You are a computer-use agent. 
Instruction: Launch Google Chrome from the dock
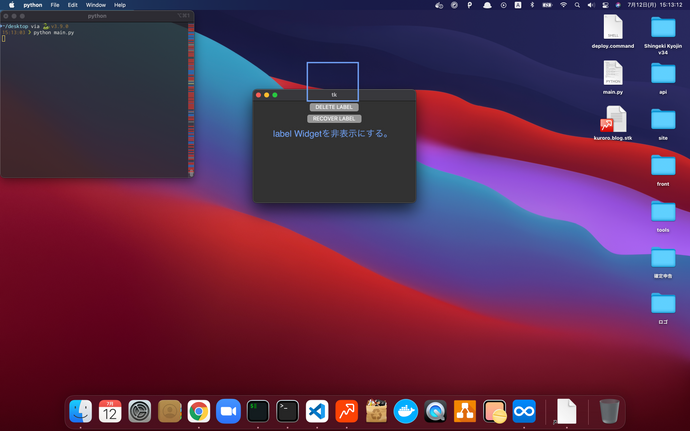[198, 410]
